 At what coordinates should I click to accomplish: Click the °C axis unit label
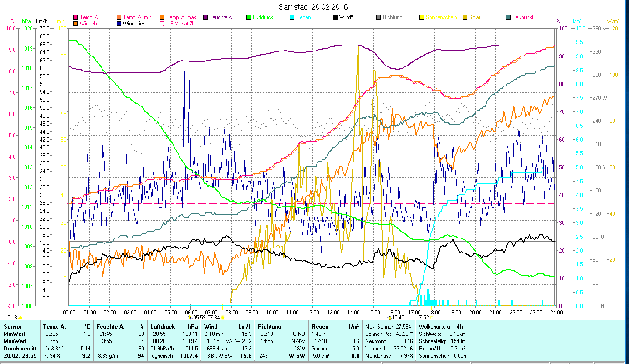[x=12, y=21]
